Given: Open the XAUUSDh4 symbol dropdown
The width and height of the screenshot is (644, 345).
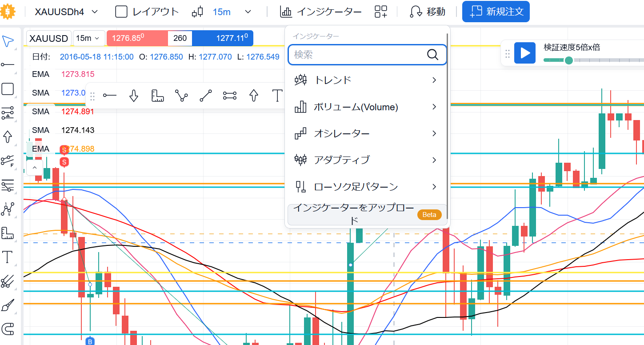Looking at the screenshot, I should coord(67,12).
